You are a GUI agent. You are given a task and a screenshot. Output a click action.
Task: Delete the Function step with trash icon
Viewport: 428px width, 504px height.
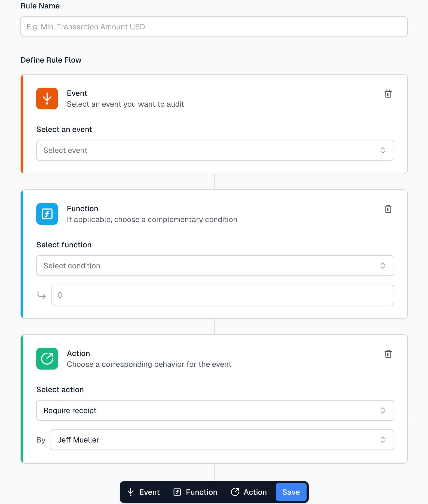388,209
